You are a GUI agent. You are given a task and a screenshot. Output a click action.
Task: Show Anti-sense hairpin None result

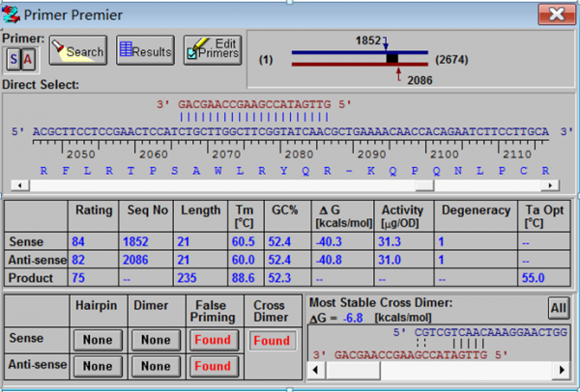point(99,366)
